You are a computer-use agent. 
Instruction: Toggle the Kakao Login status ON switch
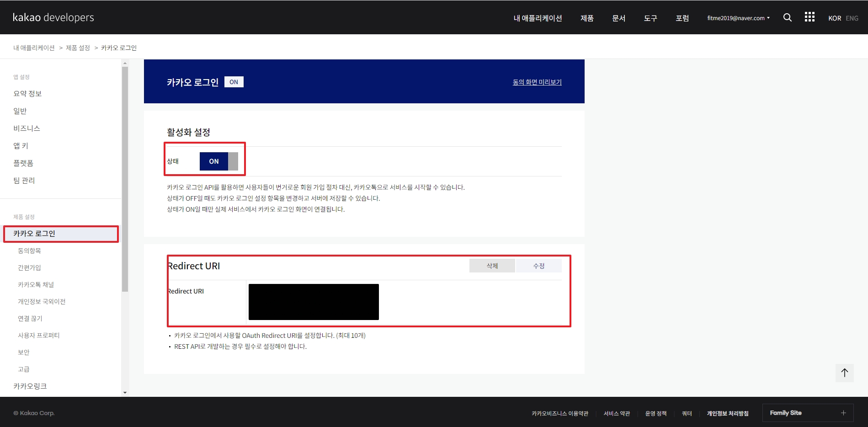[x=218, y=161]
